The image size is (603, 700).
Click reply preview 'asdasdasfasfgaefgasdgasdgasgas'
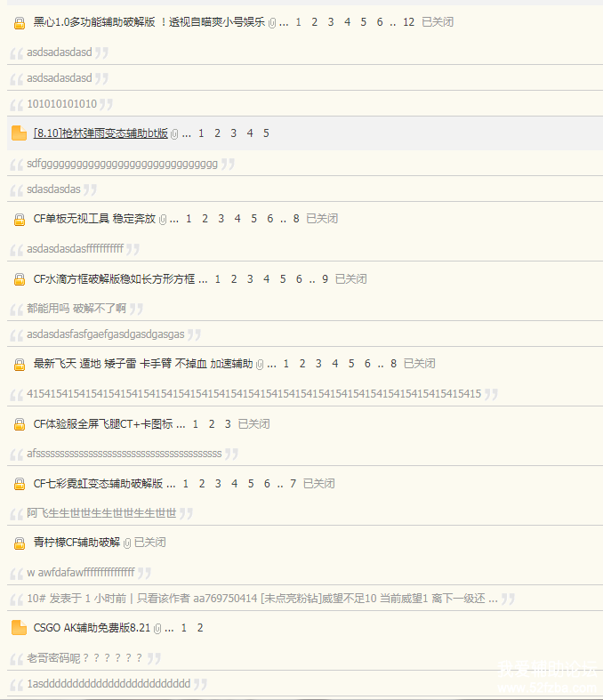[105, 334]
